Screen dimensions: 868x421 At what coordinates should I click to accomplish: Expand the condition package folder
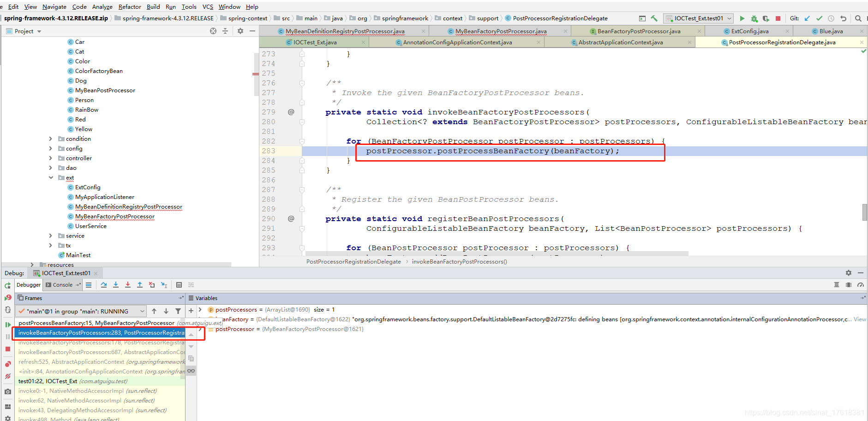51,139
